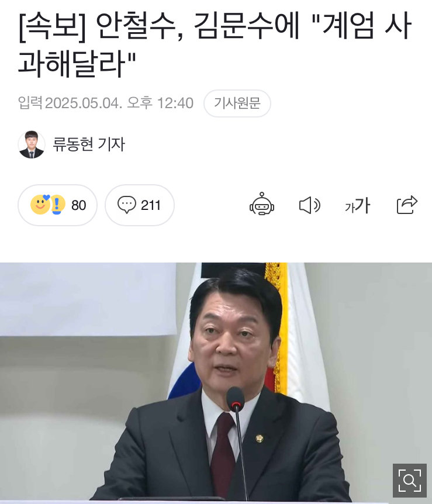Open the article photo of the speaking man
This screenshot has height=504, width=432.
[216, 382]
